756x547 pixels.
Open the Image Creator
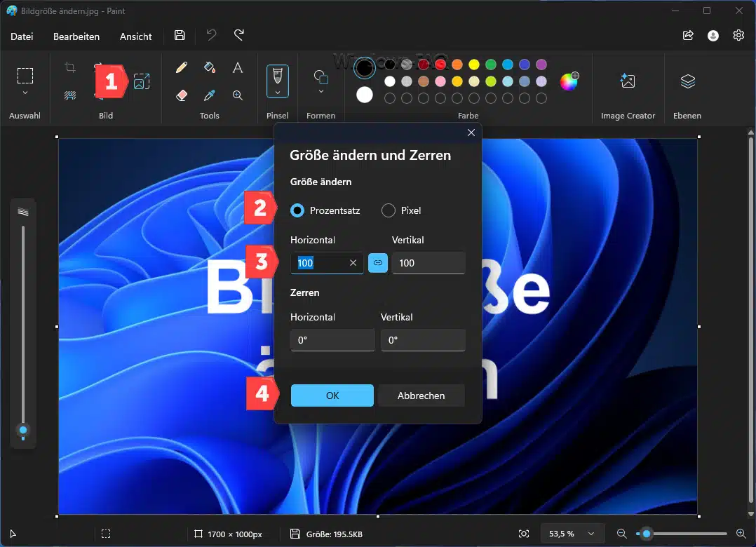click(628, 81)
